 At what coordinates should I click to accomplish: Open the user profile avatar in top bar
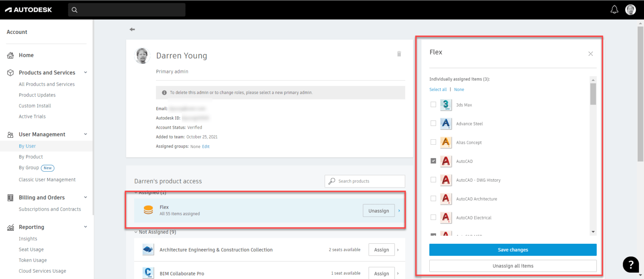click(631, 10)
